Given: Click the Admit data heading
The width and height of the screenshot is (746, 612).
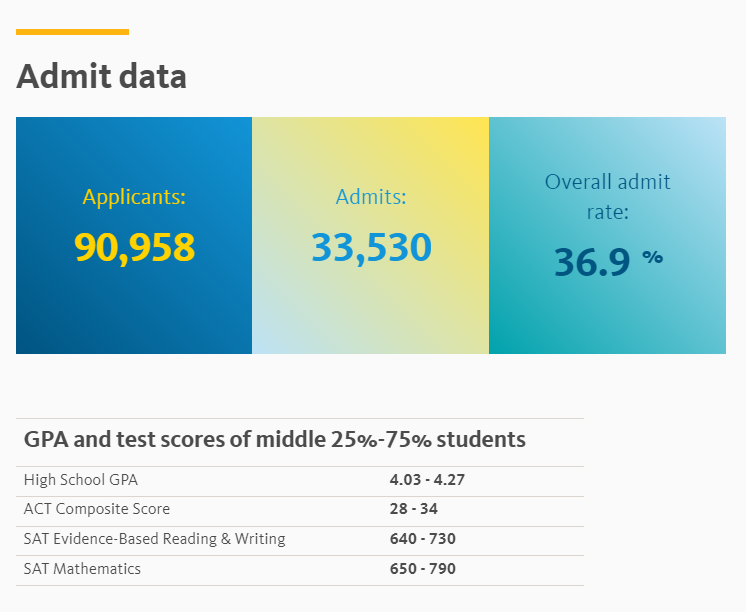Looking at the screenshot, I should point(101,76).
